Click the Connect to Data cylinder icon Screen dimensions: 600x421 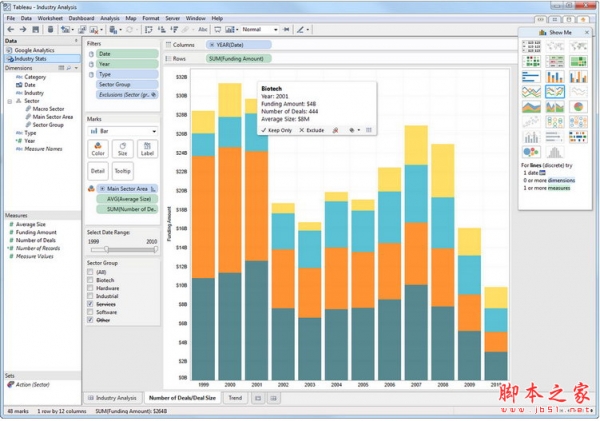[50, 29]
